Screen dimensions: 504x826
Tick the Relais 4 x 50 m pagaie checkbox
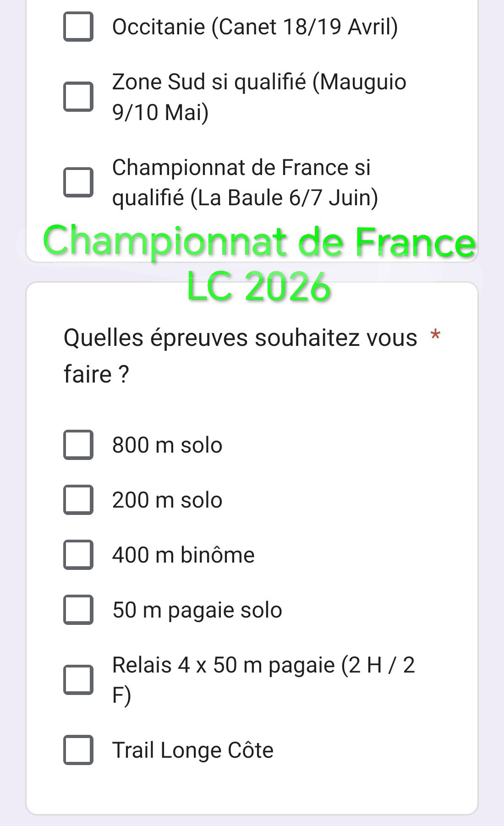pyautogui.click(x=78, y=680)
